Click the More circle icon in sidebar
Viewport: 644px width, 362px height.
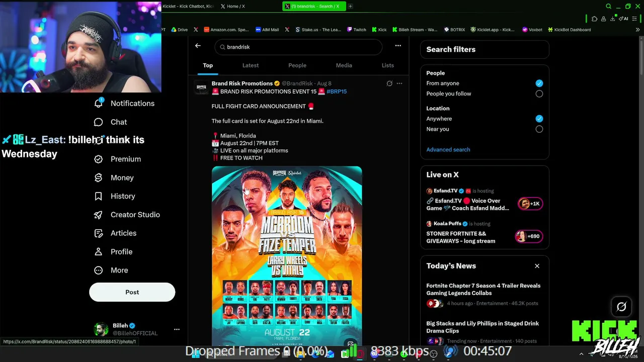coord(99,270)
